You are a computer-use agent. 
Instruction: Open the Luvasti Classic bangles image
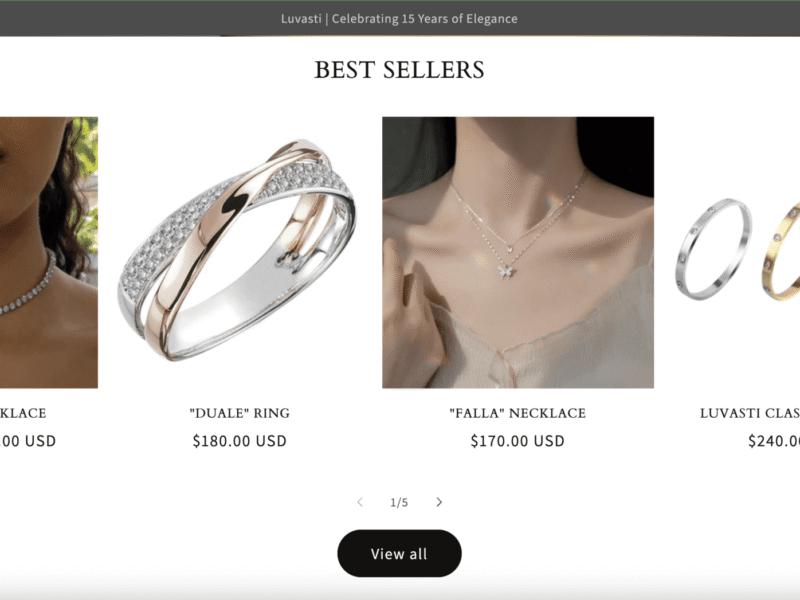point(737,252)
